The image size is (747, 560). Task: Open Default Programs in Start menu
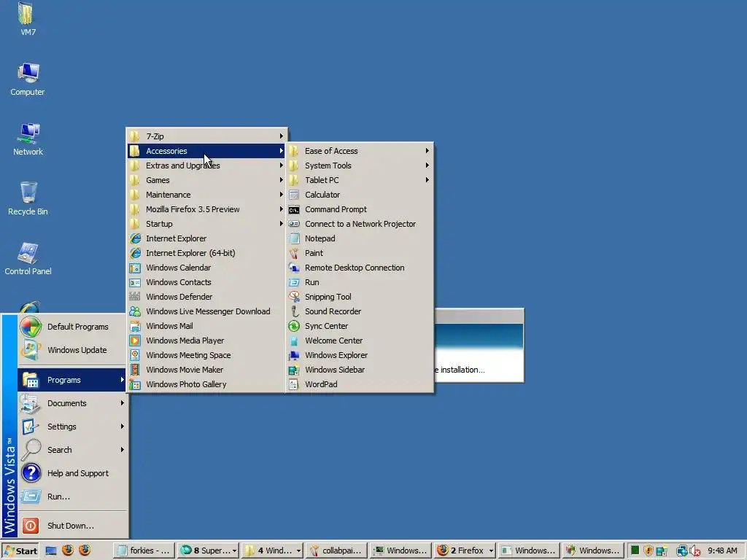coord(72,327)
